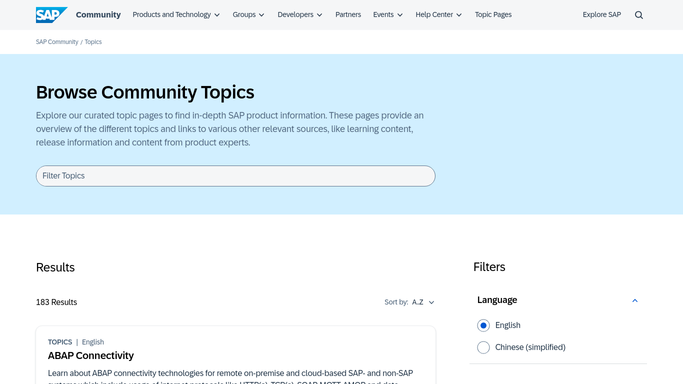
Task: Click the SAP logo
Action: tap(51, 15)
